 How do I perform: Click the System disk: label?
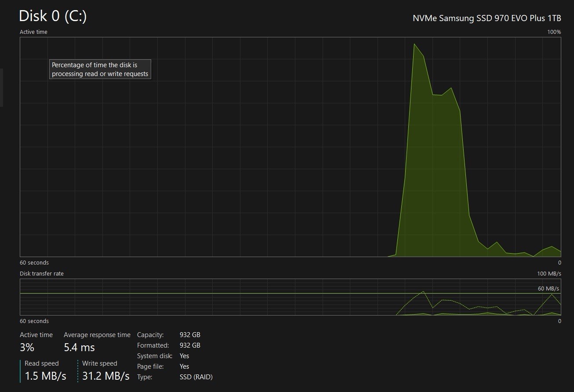click(155, 356)
